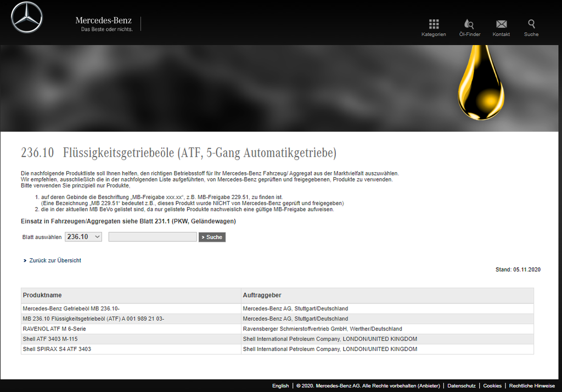Viewport: 562px width, 392px height.
Task: Select the Shell SPIRAX S4 ATF 3403 entry
Action: pos(57,349)
